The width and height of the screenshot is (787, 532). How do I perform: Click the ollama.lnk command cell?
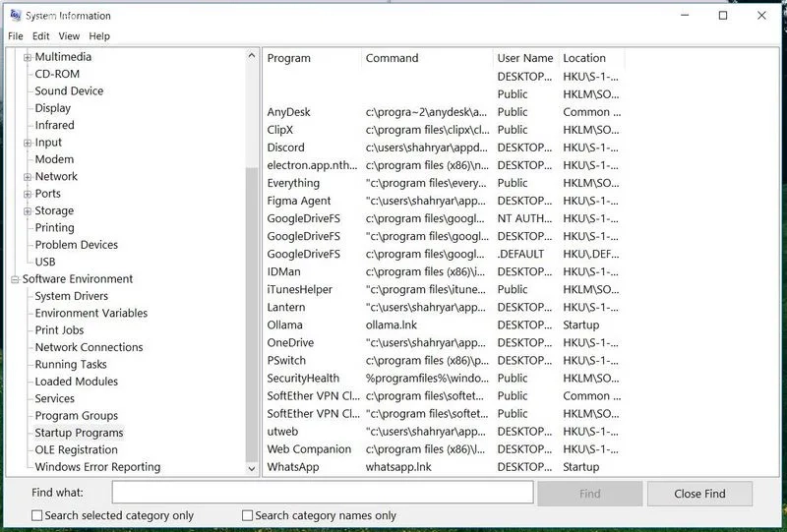click(x=391, y=325)
